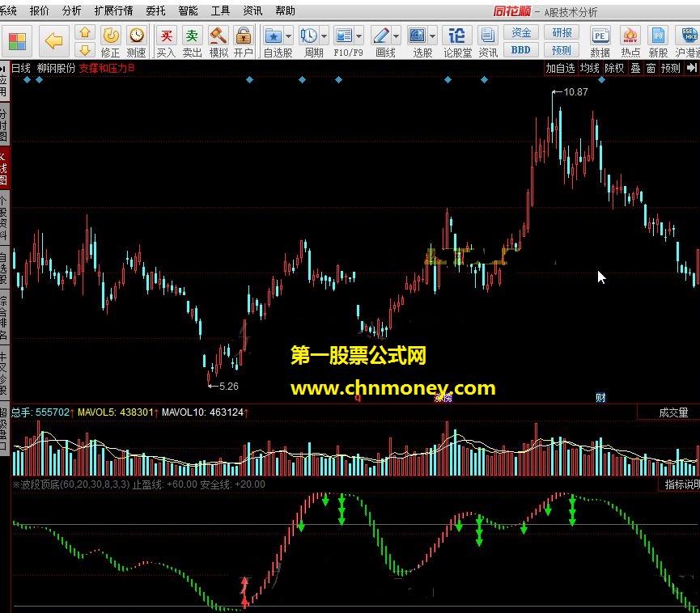Open dropdown arrow next to 自选股 icon
Screen dimensions: 700x613
coord(288,36)
